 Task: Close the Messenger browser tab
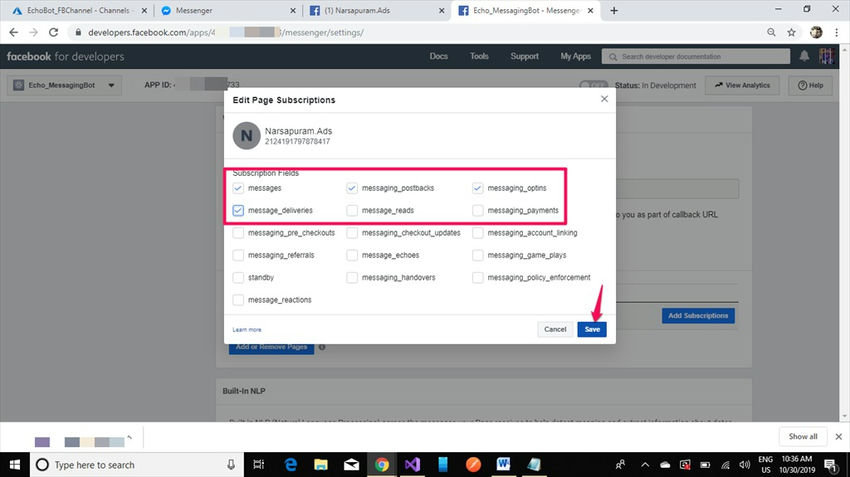pos(293,10)
